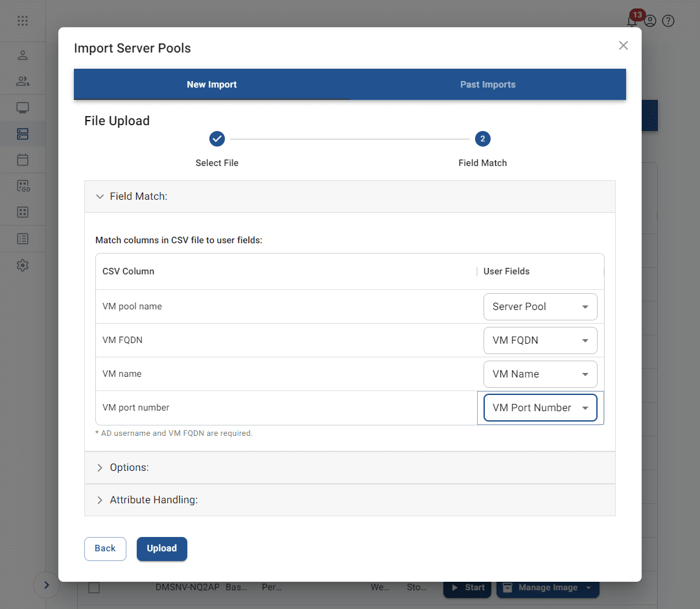The height and width of the screenshot is (609, 700).
Task: Click the calendar schedule sidebar icon
Action: click(23, 160)
